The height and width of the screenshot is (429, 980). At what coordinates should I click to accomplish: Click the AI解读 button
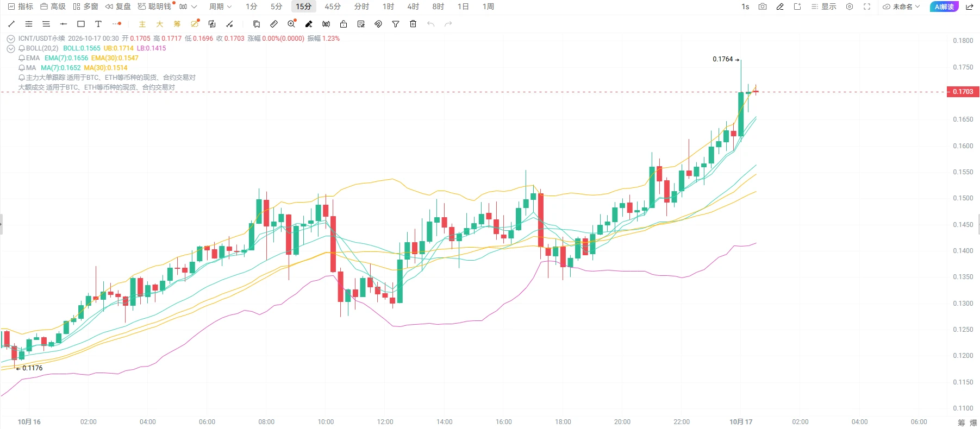[944, 7]
